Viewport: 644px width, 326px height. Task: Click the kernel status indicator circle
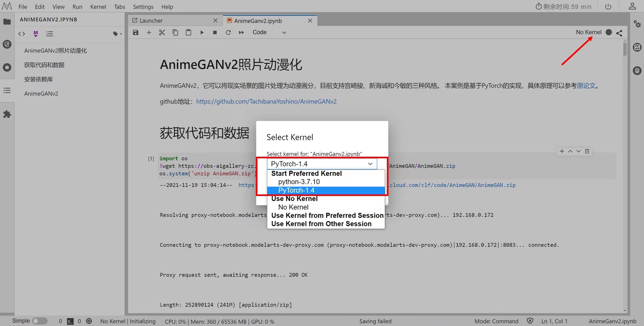point(608,33)
